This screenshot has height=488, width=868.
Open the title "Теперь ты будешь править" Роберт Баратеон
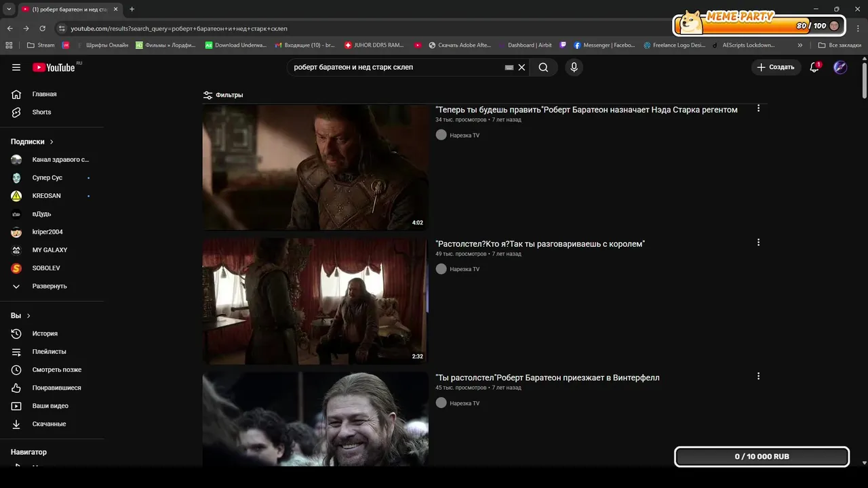[587, 110]
